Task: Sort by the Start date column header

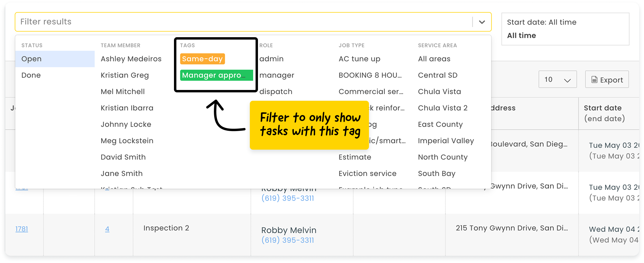Action: tap(603, 108)
